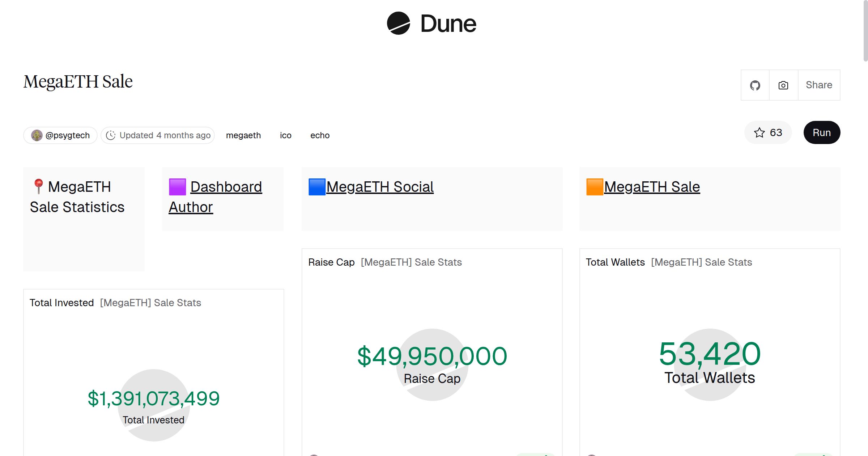
Task: Open the GitHub icon in the toolbar
Action: pyautogui.click(x=755, y=85)
